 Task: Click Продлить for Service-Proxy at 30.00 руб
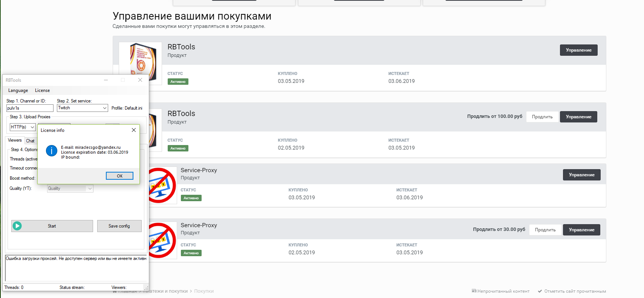(x=545, y=230)
